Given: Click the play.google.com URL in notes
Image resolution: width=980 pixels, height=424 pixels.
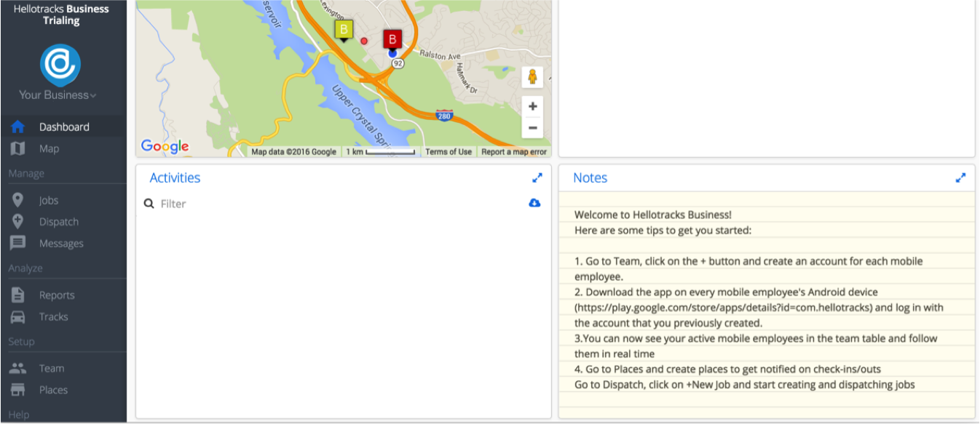Looking at the screenshot, I should pyautogui.click(x=723, y=308).
